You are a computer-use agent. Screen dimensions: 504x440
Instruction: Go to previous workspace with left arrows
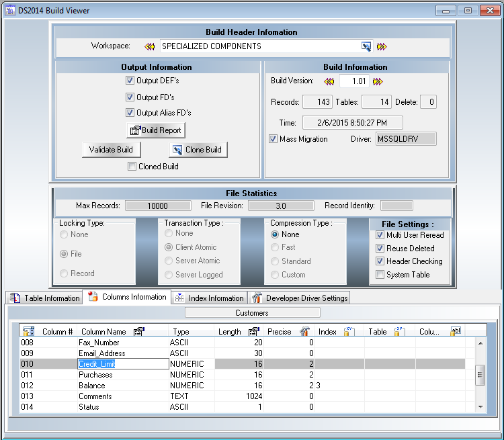149,46
